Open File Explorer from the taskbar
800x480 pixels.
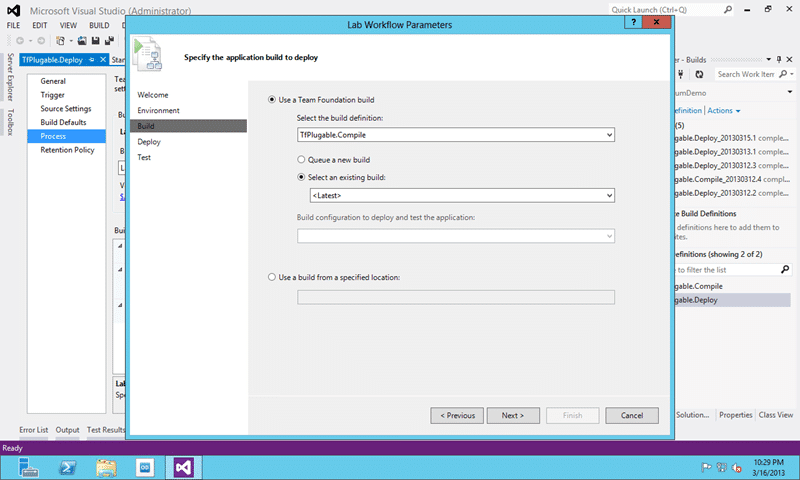106,467
